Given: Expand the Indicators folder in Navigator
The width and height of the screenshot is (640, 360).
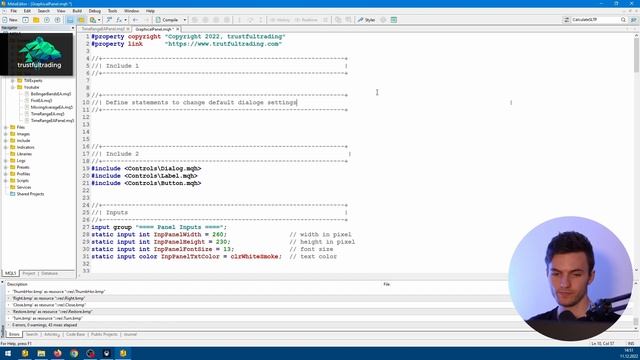Looking at the screenshot, I should (x=6, y=147).
